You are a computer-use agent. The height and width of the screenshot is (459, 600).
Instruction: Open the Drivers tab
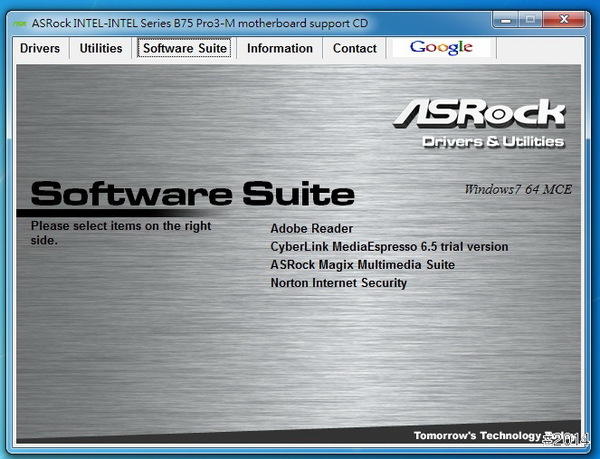[x=40, y=48]
